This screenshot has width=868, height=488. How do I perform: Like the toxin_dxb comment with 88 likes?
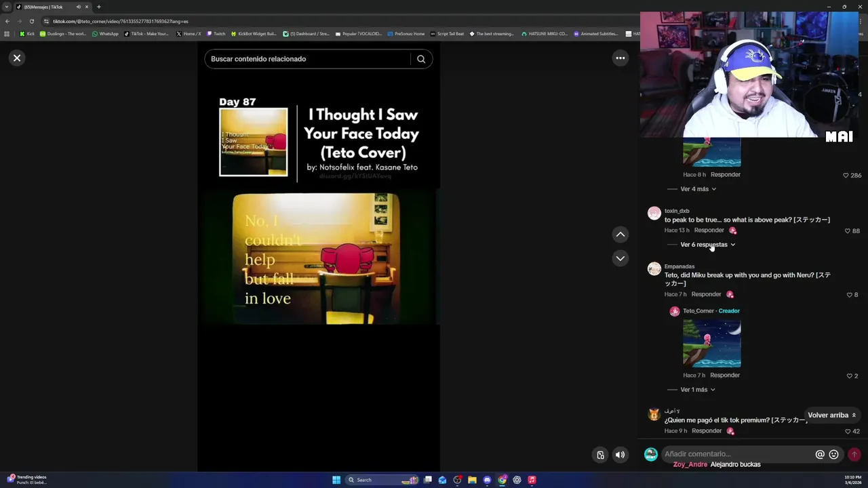pos(847,231)
